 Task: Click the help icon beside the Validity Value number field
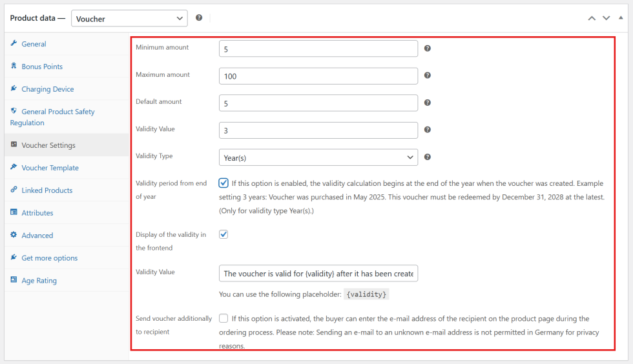[428, 130]
